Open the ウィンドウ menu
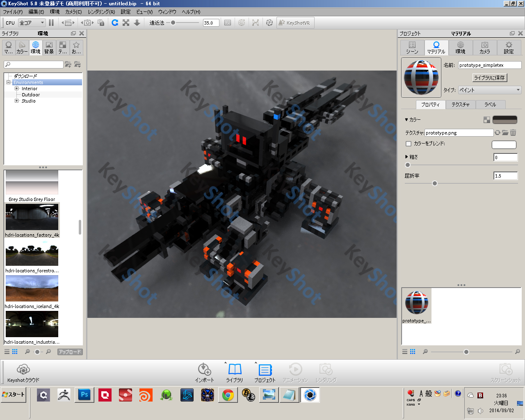Viewport: 525px width, 420px height. pyautogui.click(x=167, y=12)
